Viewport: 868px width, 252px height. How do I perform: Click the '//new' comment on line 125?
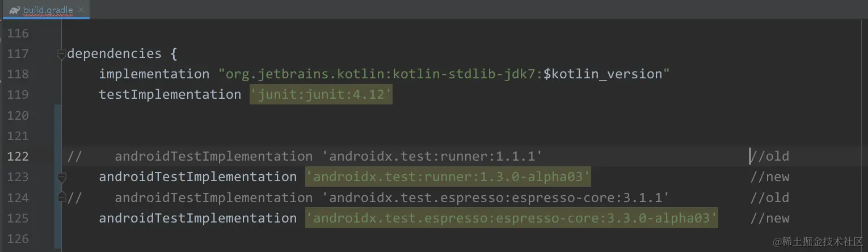(x=770, y=219)
